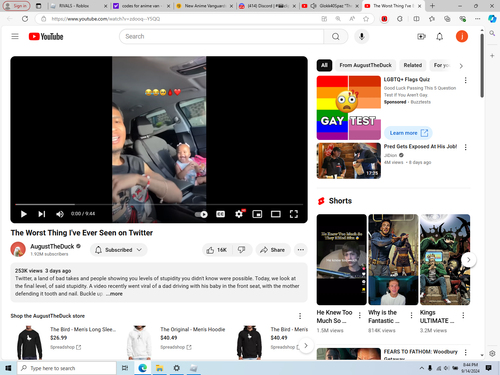The image size is (500, 375).
Task: Open options for Pred Gets Exposed video
Action: click(x=466, y=147)
